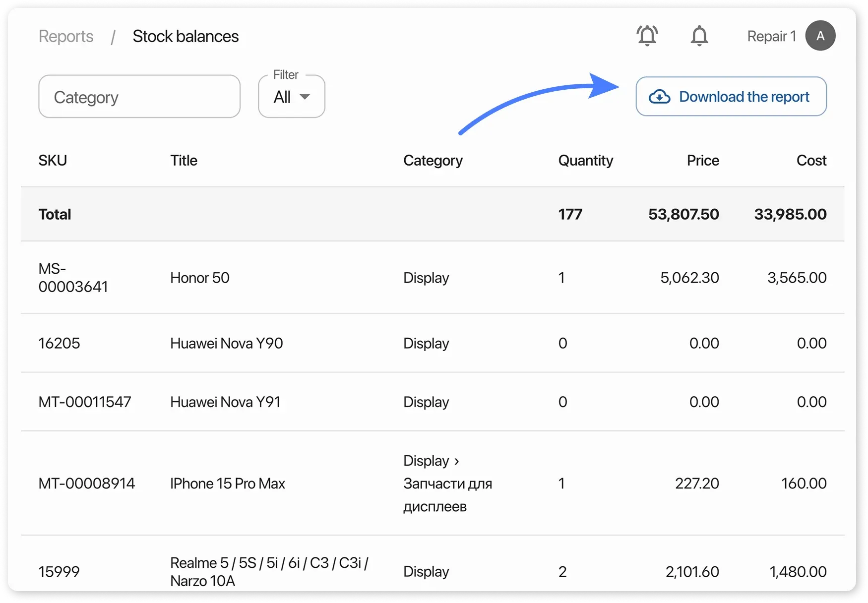This screenshot has width=868, height=603.
Task: Go back to Reports breadcrumb
Action: coord(66,36)
